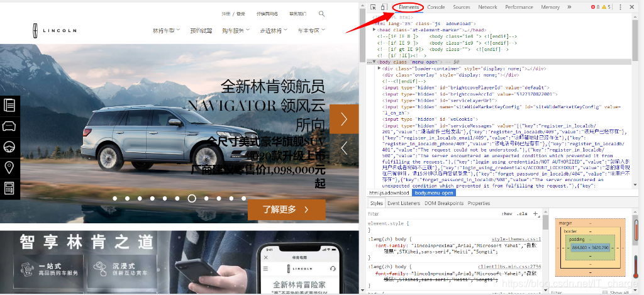Show more DevTools tabs chevron
This screenshot has width=644, height=295.
[569, 7]
